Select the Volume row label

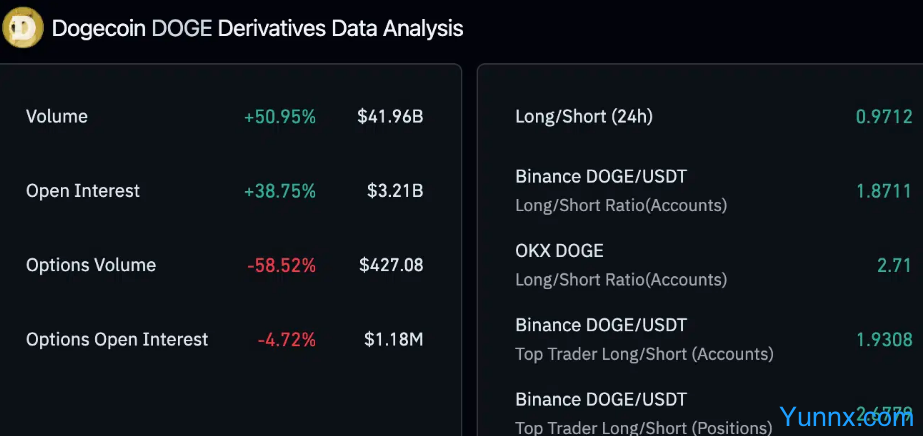pos(57,117)
